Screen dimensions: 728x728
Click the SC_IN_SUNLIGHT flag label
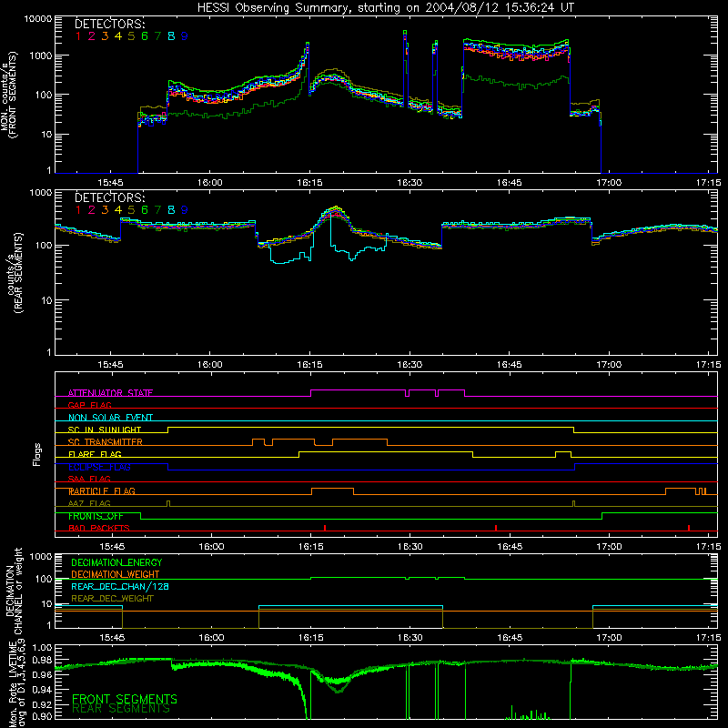click(105, 430)
